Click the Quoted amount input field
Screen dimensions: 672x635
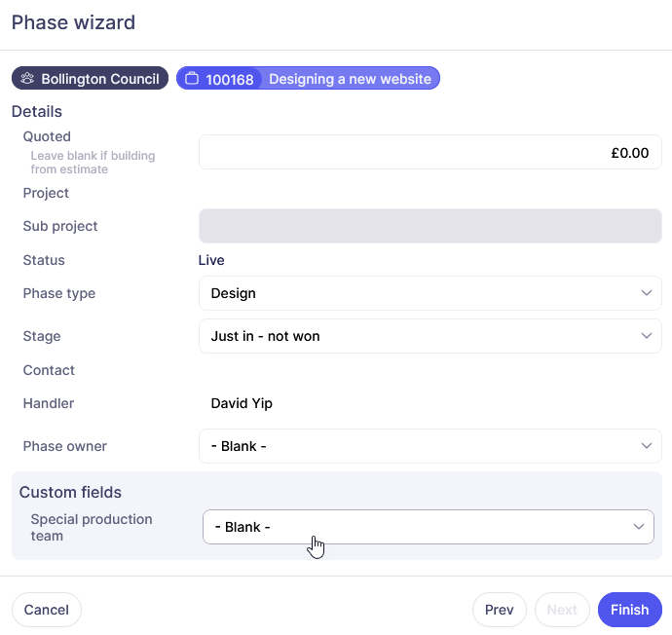[x=429, y=153]
